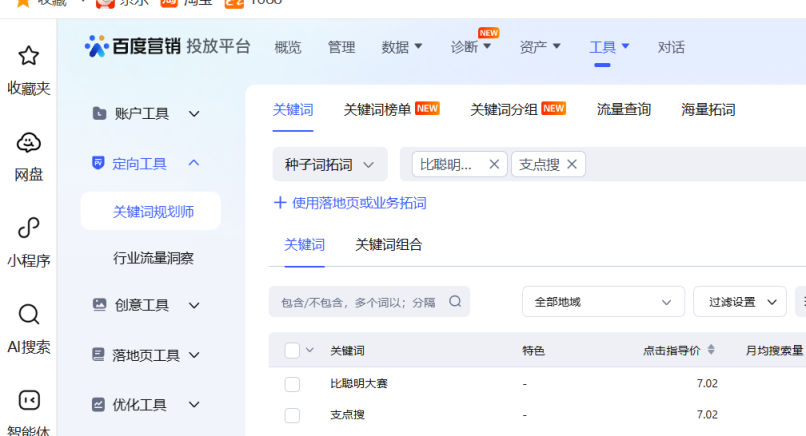
Task: Click the 关键词 column header
Action: [x=347, y=351]
